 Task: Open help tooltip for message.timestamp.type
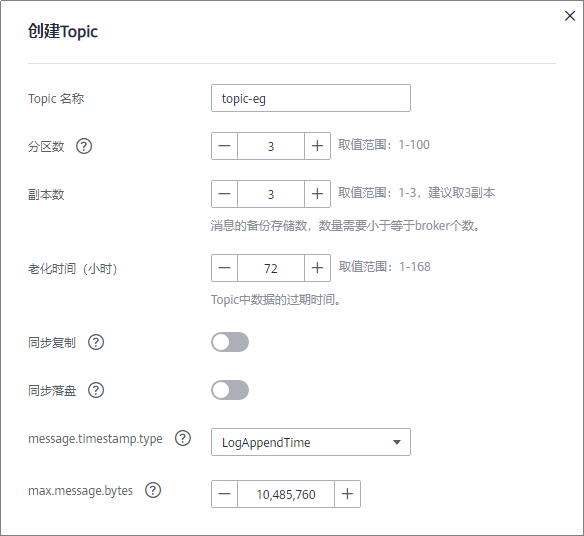183,438
